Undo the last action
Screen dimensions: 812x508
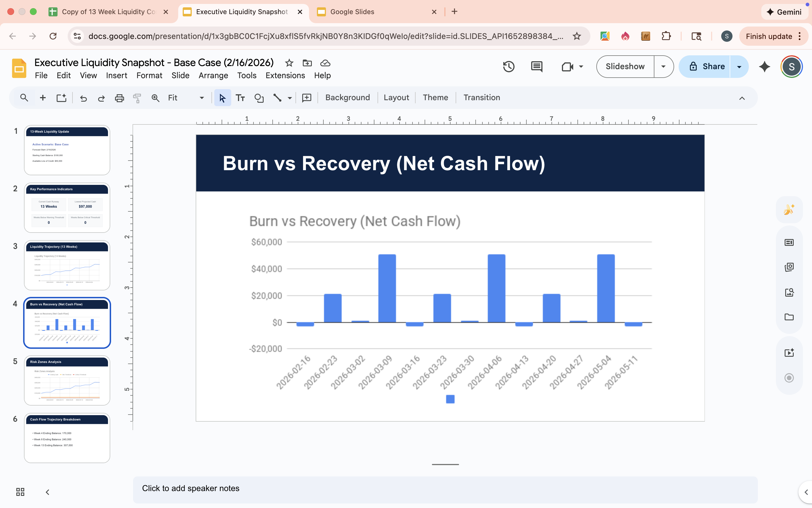coord(83,98)
